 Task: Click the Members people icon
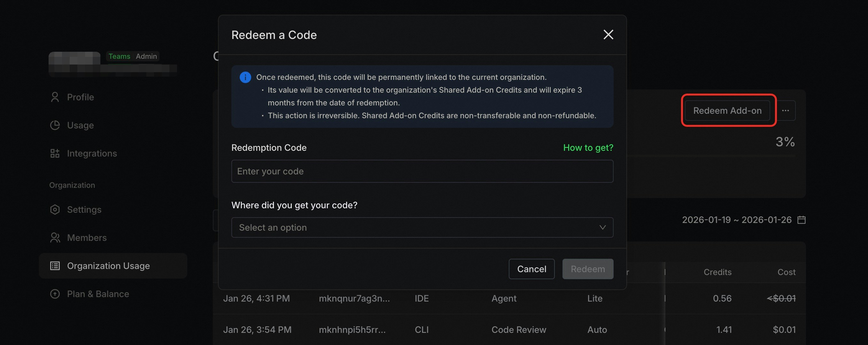pyautogui.click(x=55, y=238)
